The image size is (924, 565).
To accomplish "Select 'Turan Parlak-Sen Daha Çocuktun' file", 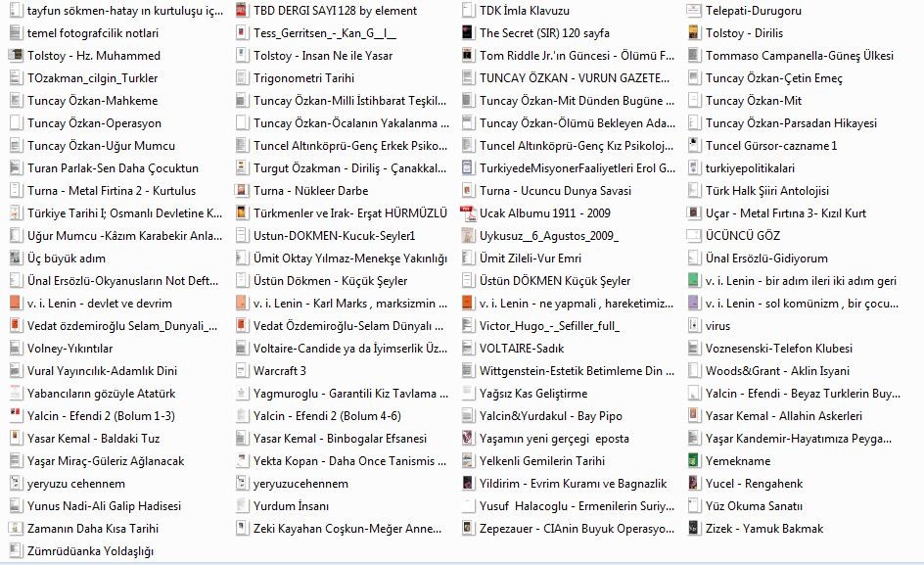I will click(x=113, y=168).
